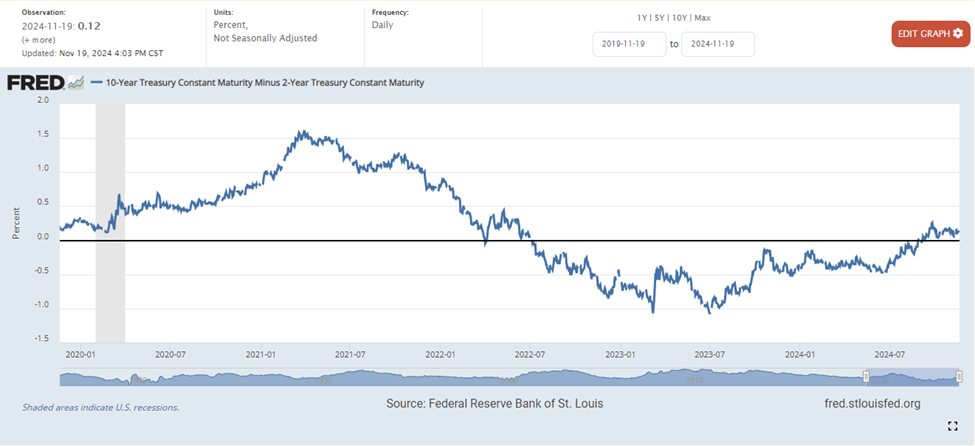
Task: Click the gear icon on Edit Graph
Action: tap(958, 34)
